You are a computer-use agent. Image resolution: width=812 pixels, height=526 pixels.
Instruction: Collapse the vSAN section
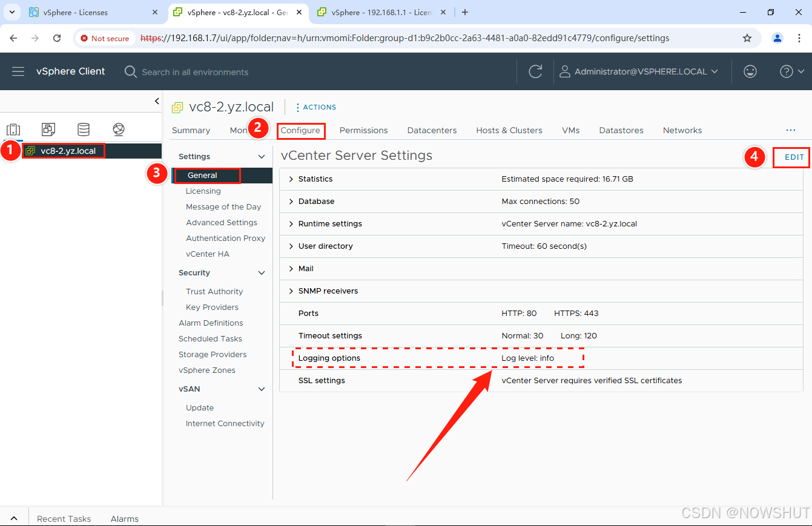pos(262,389)
